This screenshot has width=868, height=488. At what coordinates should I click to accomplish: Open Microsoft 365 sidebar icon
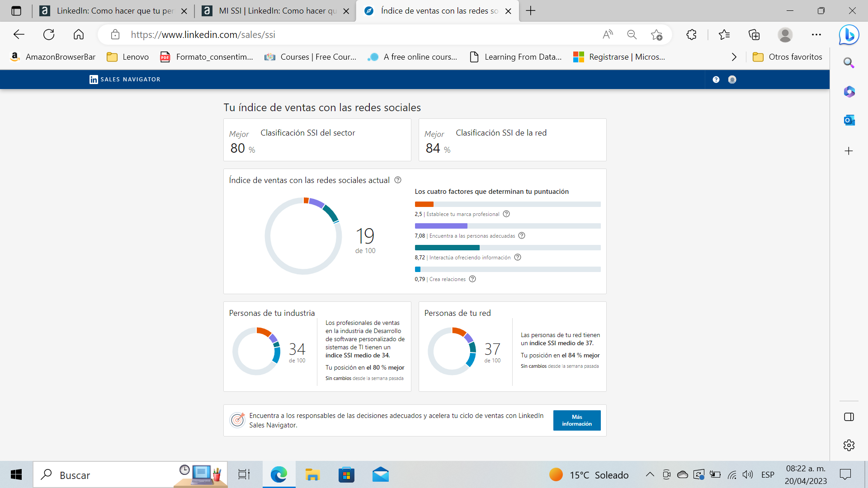tap(849, 92)
